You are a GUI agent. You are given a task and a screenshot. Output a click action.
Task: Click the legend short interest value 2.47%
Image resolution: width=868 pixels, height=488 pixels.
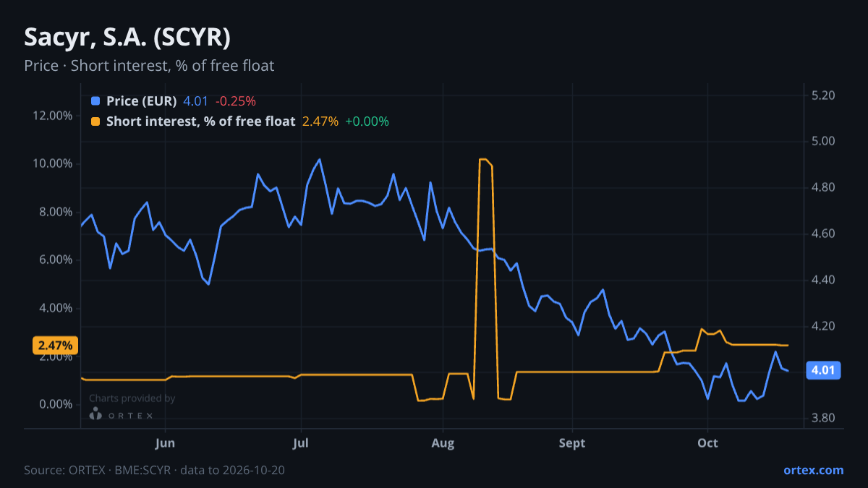tap(320, 121)
